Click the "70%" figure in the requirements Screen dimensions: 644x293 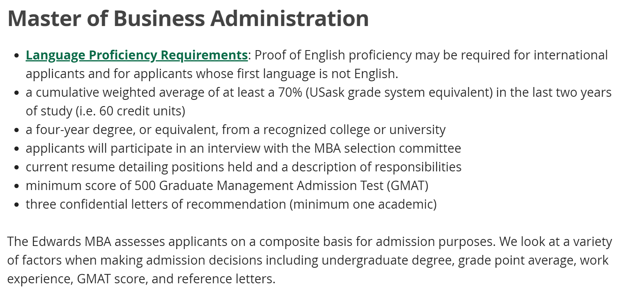coord(290,92)
